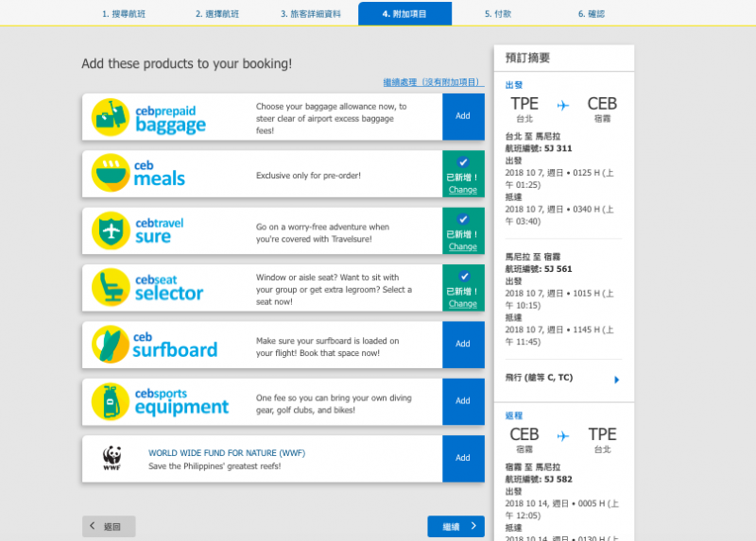
Task: Click the cebprepaid baggage logo text
Action: coord(170,119)
